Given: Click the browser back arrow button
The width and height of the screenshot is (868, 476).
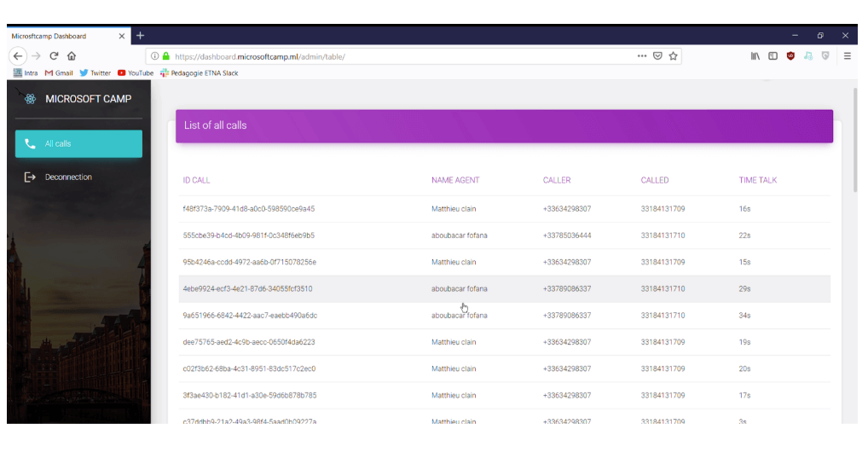Looking at the screenshot, I should click(x=18, y=56).
